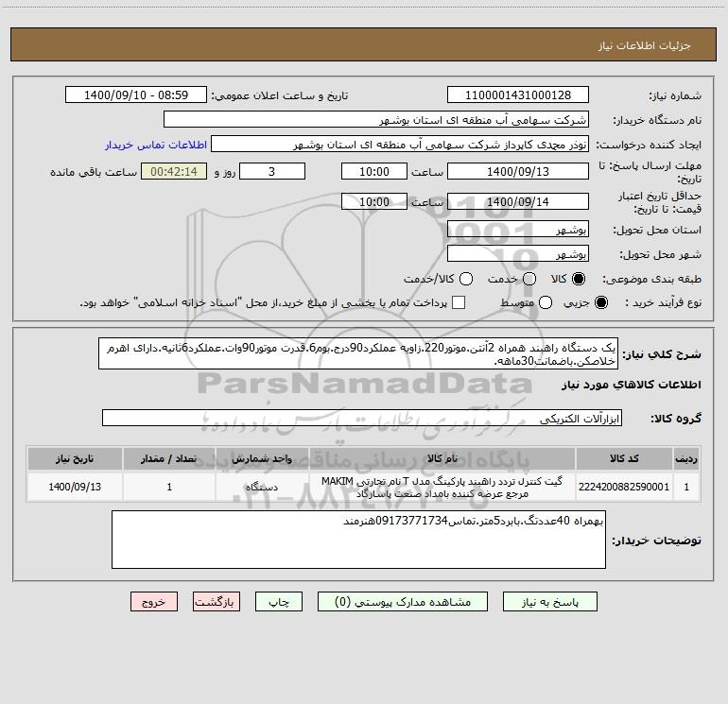728x704 pixels.
Task: Click the تاریخ نیاز column header
Action: click(x=75, y=458)
